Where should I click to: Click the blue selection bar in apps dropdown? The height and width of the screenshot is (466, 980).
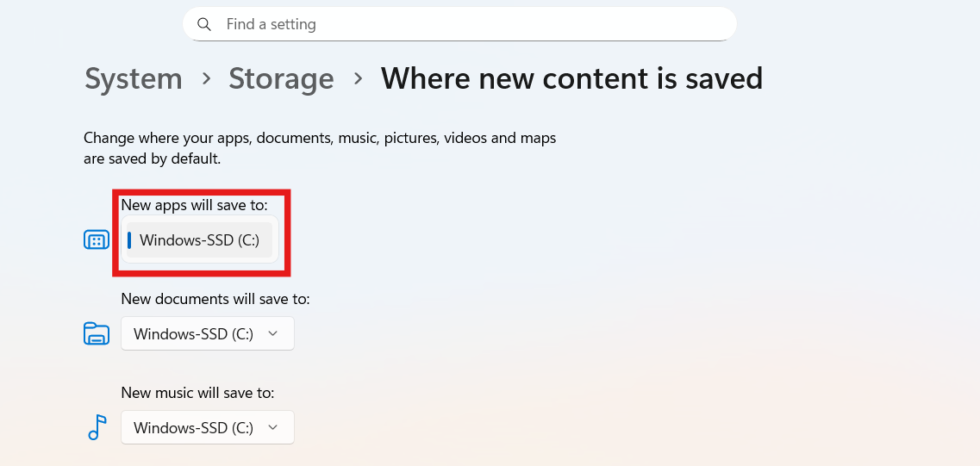click(129, 240)
